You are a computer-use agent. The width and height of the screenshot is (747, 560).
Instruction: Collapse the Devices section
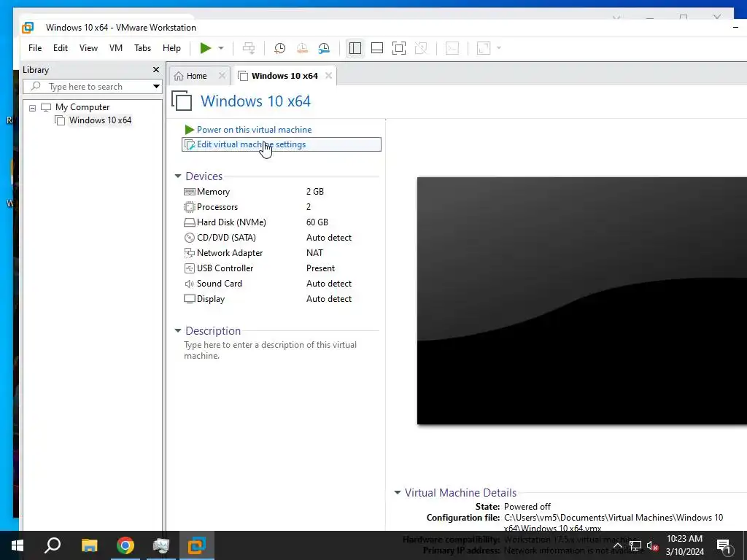178,176
